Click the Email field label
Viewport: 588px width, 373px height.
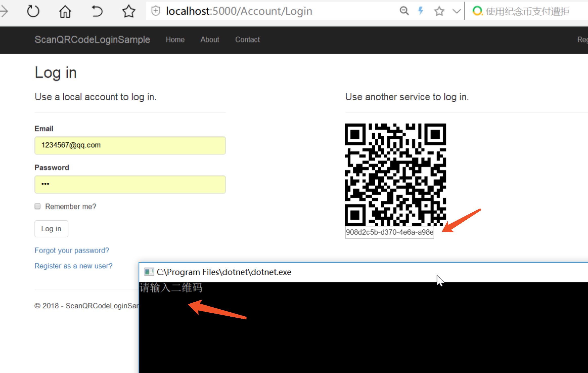(x=44, y=129)
